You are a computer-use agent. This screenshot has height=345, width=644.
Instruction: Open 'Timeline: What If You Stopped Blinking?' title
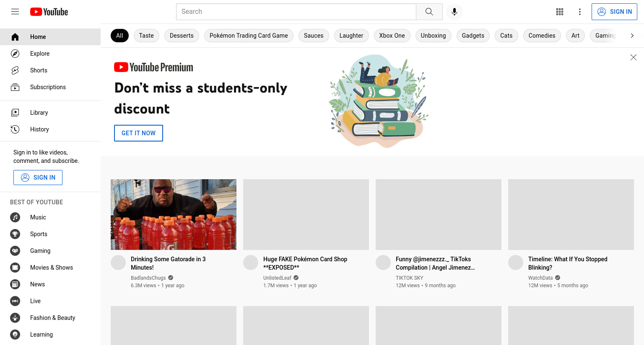click(568, 263)
